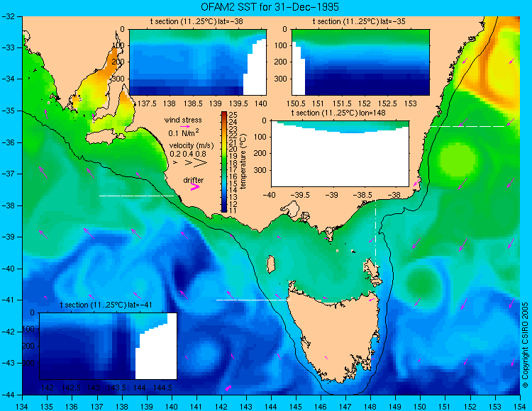The width and height of the screenshot is (532, 411).
Task: Click the 't section (11..25°C) lat=-38' heading
Action: (196, 22)
